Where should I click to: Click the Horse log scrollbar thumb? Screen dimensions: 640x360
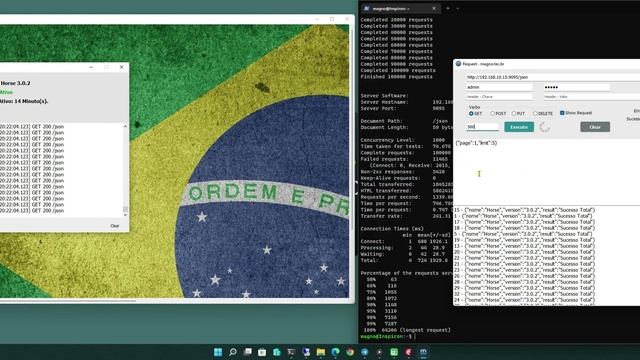pos(125,209)
